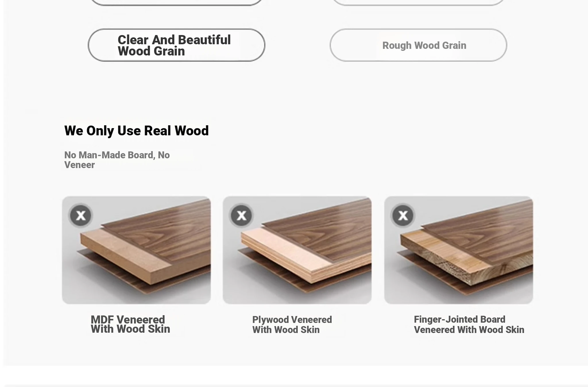The height and width of the screenshot is (387, 588).
Task: Click the partially visible pill at top right
Action: click(x=418, y=2)
